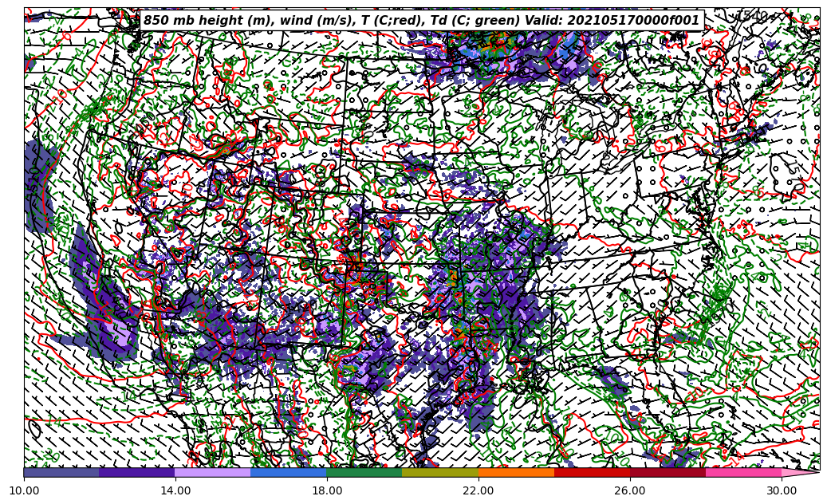
Task: Pick the crimson 26–28 colorbar segment
Action: tap(668, 472)
